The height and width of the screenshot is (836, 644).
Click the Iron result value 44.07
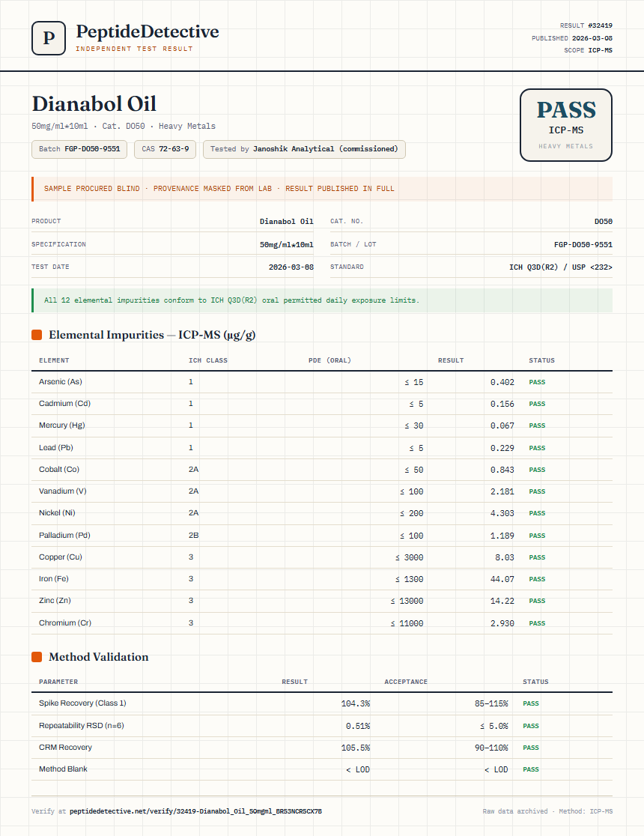point(502,579)
